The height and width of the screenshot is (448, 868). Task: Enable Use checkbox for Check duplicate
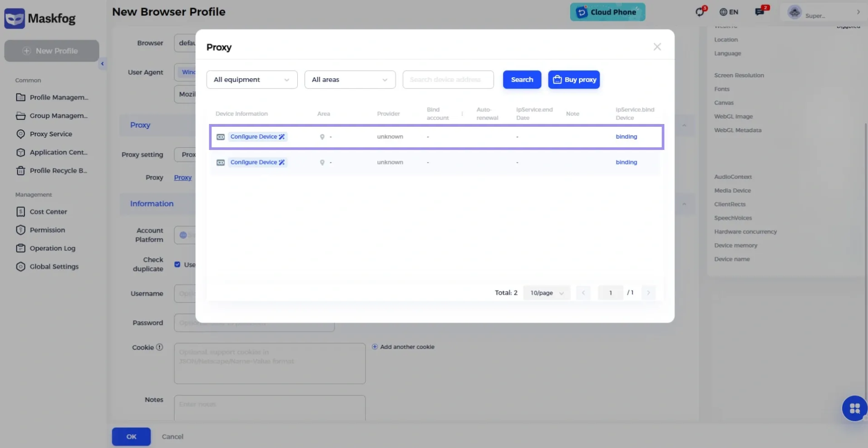coord(177,264)
